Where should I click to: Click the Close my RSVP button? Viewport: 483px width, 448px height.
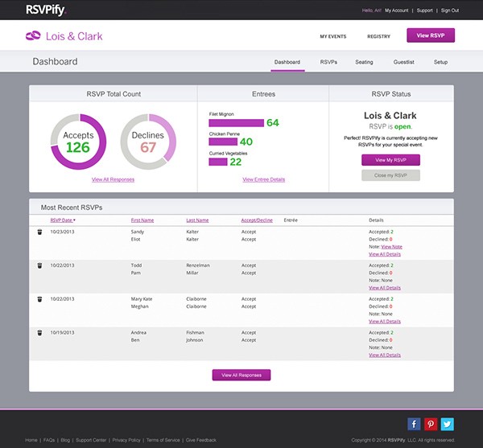pyautogui.click(x=390, y=175)
